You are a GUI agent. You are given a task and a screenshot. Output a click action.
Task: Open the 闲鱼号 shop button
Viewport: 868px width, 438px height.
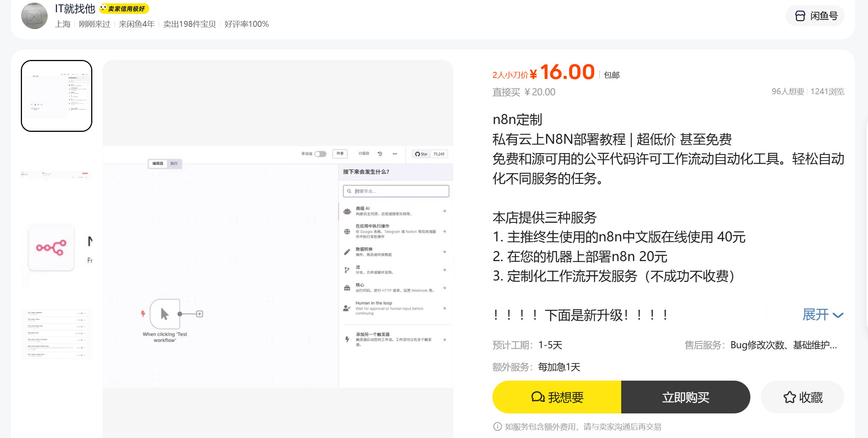click(815, 16)
